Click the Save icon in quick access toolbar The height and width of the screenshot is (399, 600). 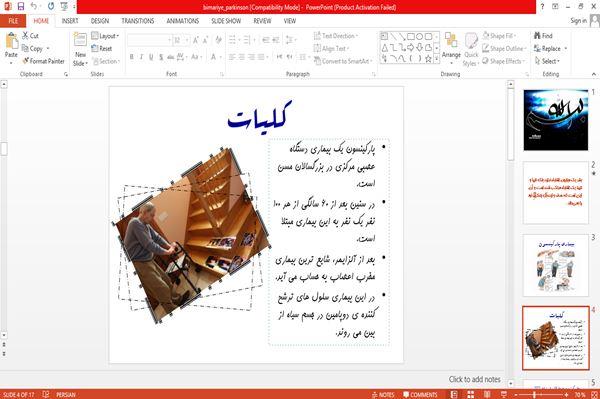click(x=21, y=6)
